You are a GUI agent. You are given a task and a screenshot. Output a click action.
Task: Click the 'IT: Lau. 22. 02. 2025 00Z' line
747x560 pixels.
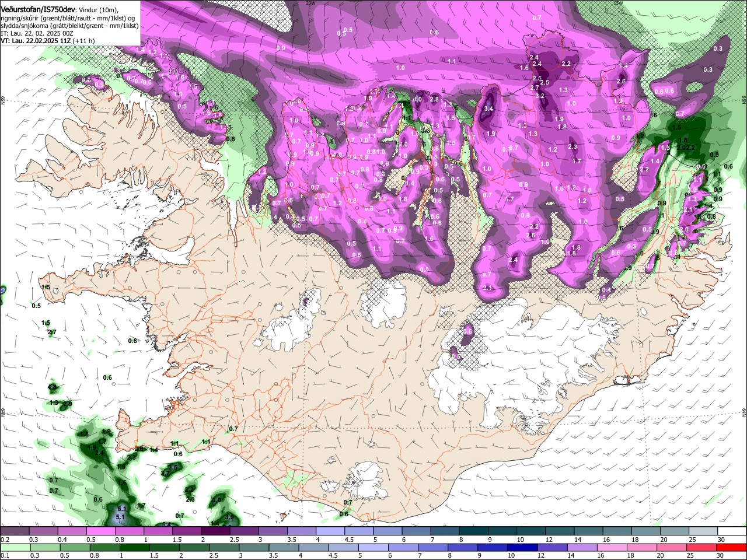(37, 33)
